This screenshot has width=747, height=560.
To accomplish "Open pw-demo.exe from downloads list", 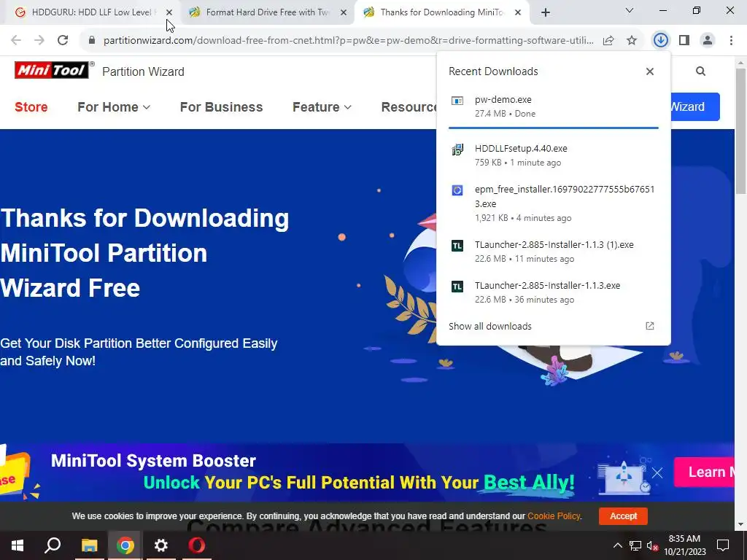I will coord(553,106).
